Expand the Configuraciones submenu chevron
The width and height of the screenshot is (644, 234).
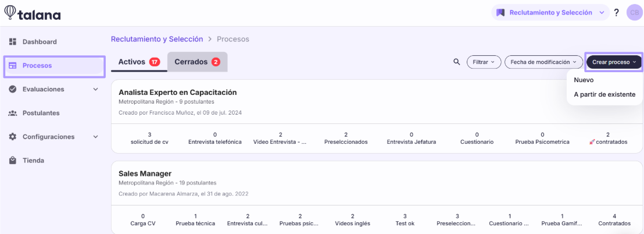point(96,137)
